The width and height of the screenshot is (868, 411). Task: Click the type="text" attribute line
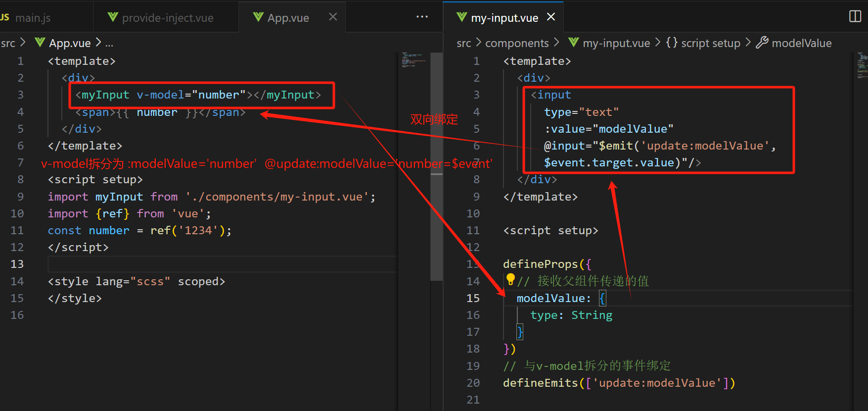[x=582, y=112]
